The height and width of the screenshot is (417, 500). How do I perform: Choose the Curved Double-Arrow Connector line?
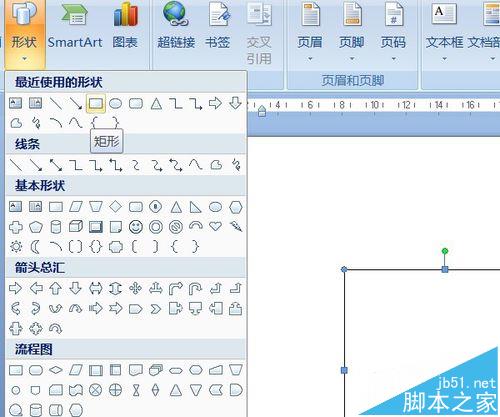point(176,165)
